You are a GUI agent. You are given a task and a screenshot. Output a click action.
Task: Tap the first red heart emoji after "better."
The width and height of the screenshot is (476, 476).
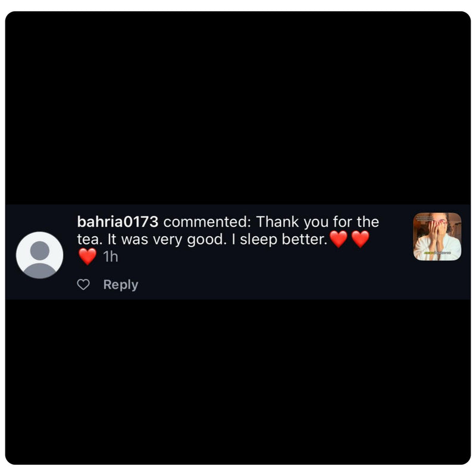[x=339, y=239]
